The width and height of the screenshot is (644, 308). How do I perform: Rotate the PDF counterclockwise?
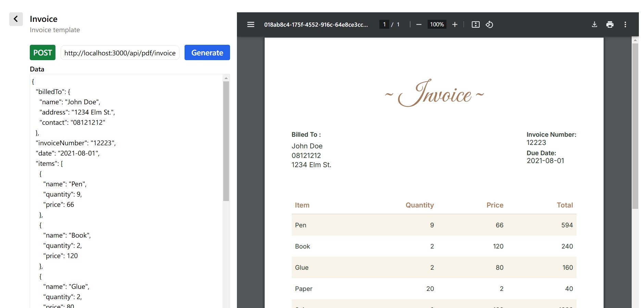tap(489, 25)
